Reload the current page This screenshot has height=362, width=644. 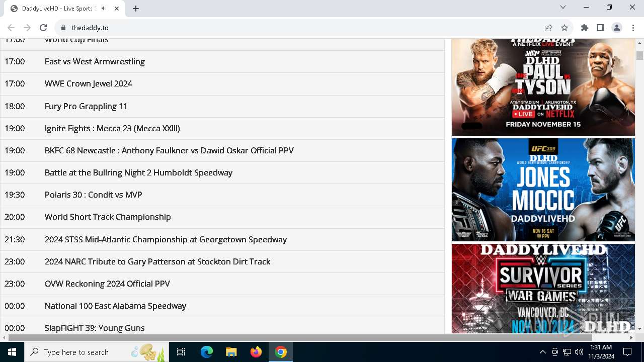pos(43,28)
